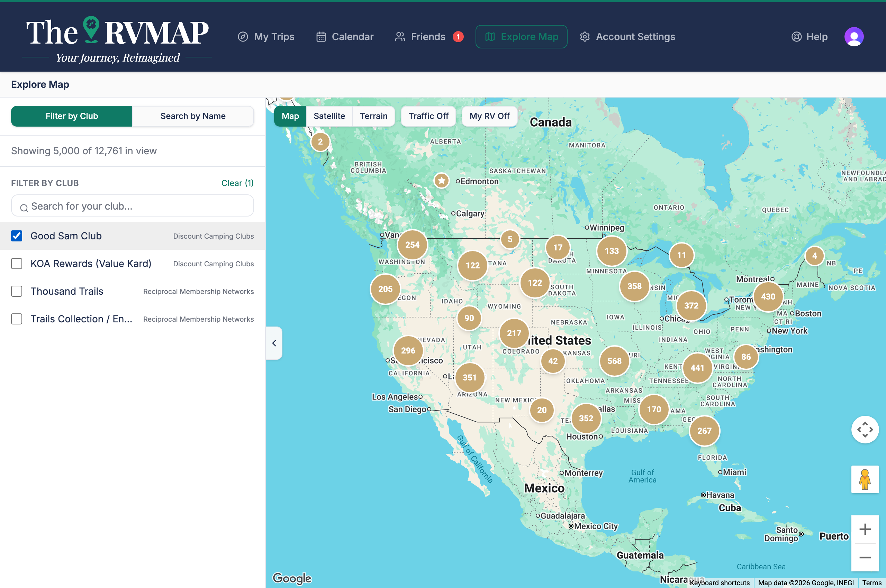Click the Reciprocal Membership Networks label for Thousand Trails

tap(199, 291)
